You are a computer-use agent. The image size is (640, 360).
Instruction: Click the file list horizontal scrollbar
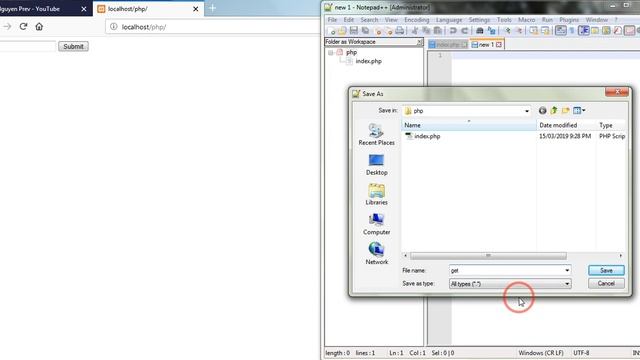[488, 256]
